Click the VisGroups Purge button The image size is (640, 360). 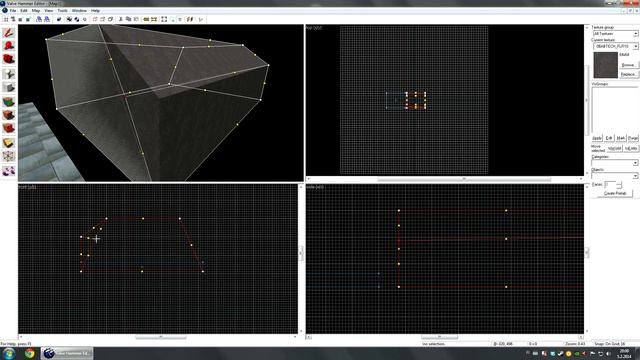(633, 138)
